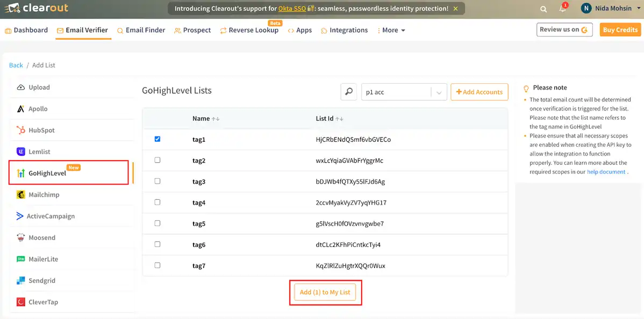
Task: Uncheck the tag1 list checkbox
Action: click(157, 139)
